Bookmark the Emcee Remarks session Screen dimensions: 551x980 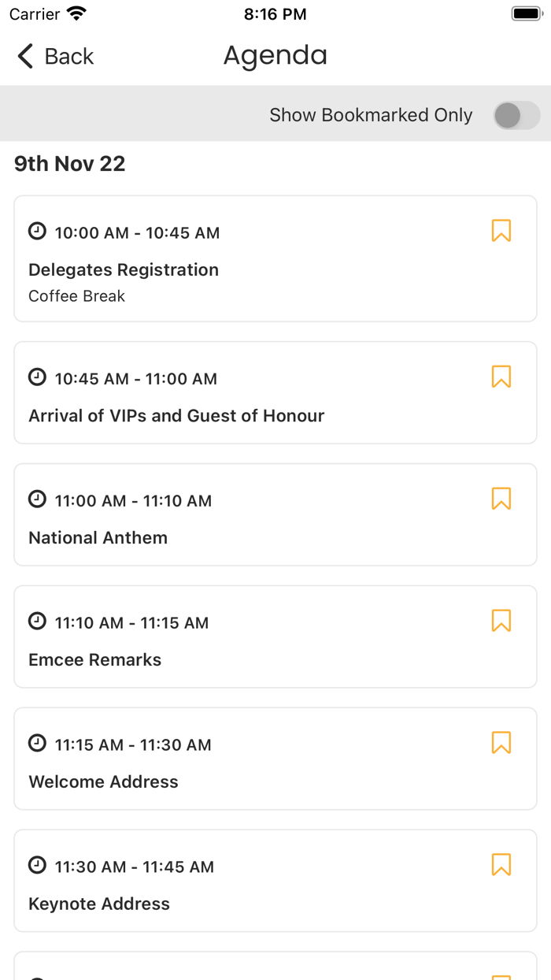click(501, 621)
